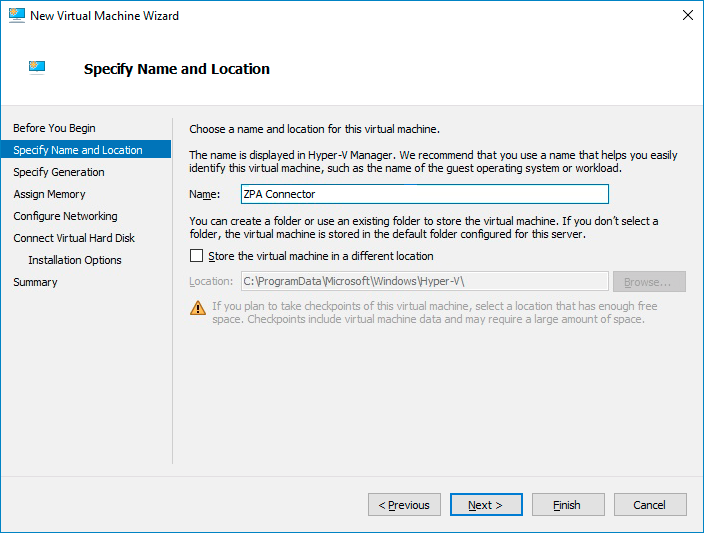Click the Name field containing ZPA Connector
This screenshot has width=704, height=533.
(425, 194)
